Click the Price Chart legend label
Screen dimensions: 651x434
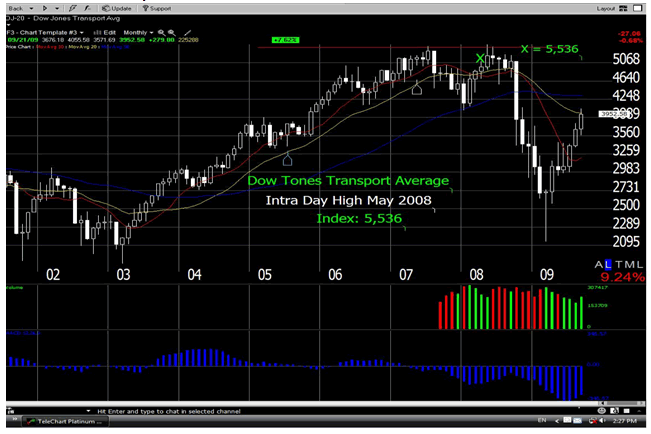tap(19, 47)
